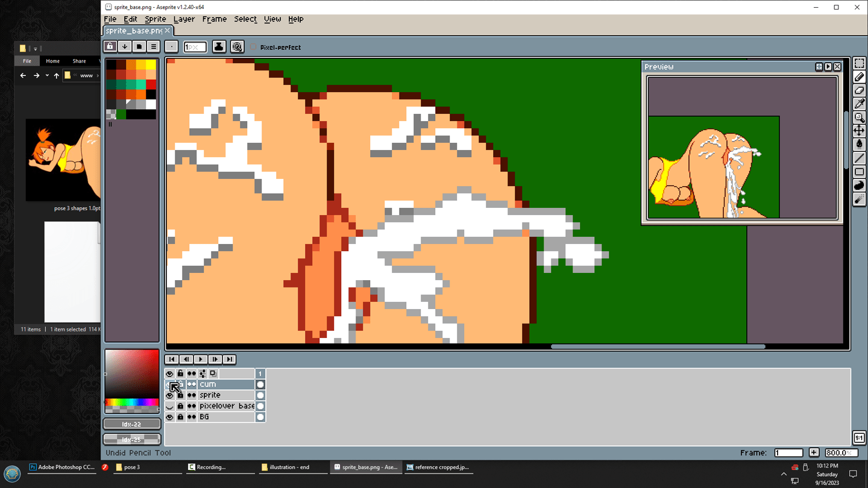Activate the Zoom magnifier tool
The height and width of the screenshot is (488, 868).
click(860, 117)
